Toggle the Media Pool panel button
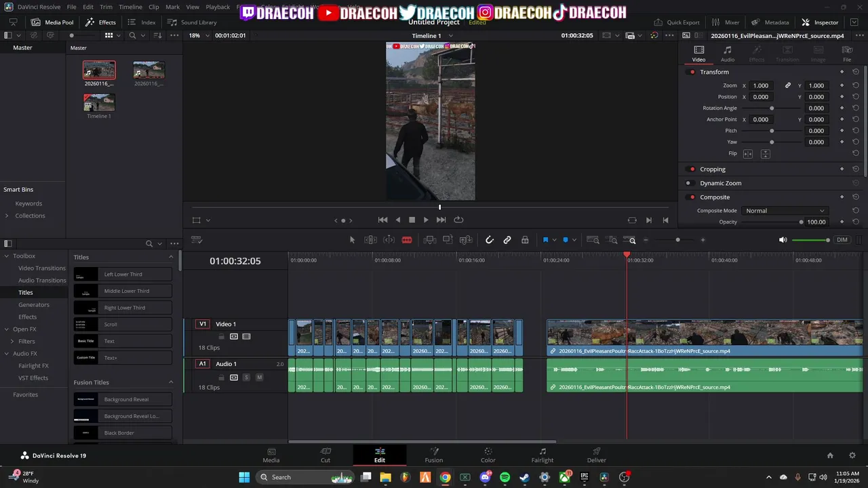The image size is (868, 488). [52, 22]
